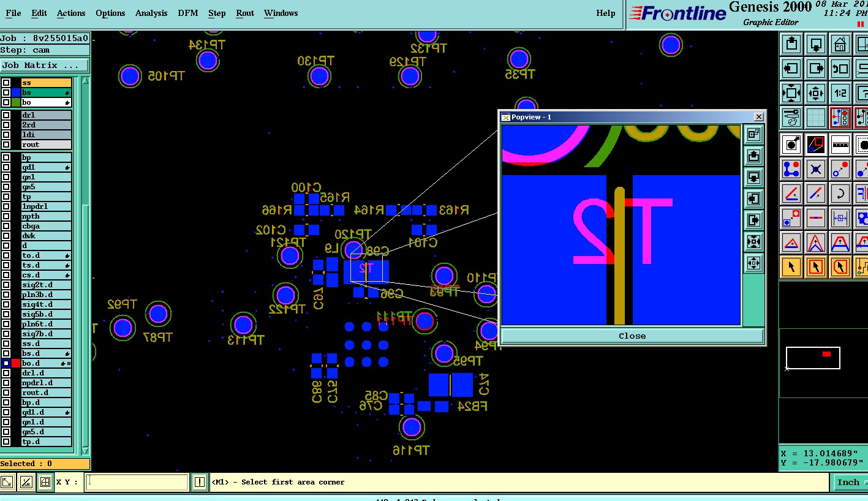Image resolution: width=868 pixels, height=501 pixels.
Task: Click the board overview thumbnail rectangle
Action: coord(813,358)
